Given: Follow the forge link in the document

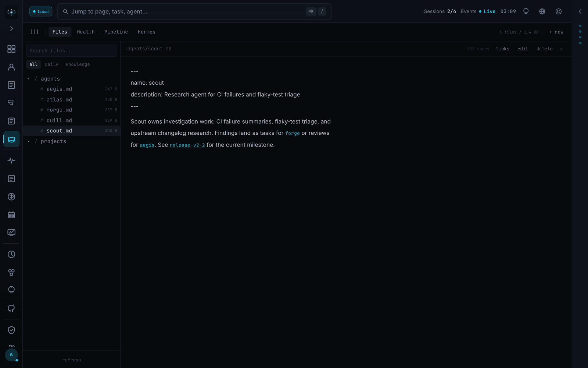Looking at the screenshot, I should (x=293, y=134).
